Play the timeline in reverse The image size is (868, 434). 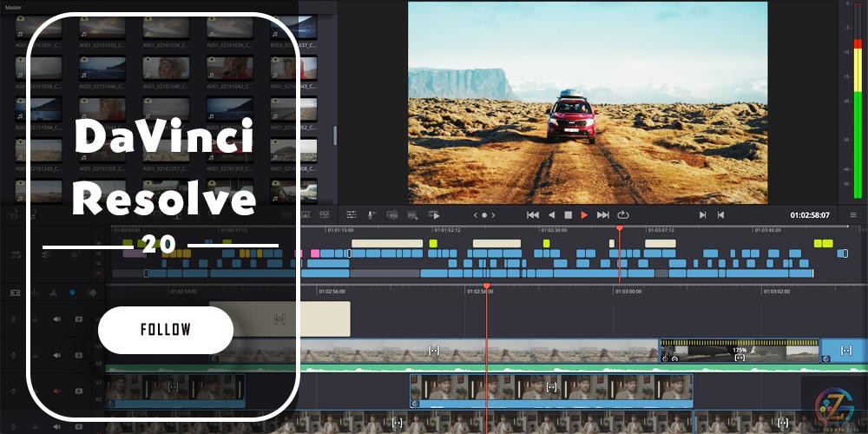tap(551, 214)
